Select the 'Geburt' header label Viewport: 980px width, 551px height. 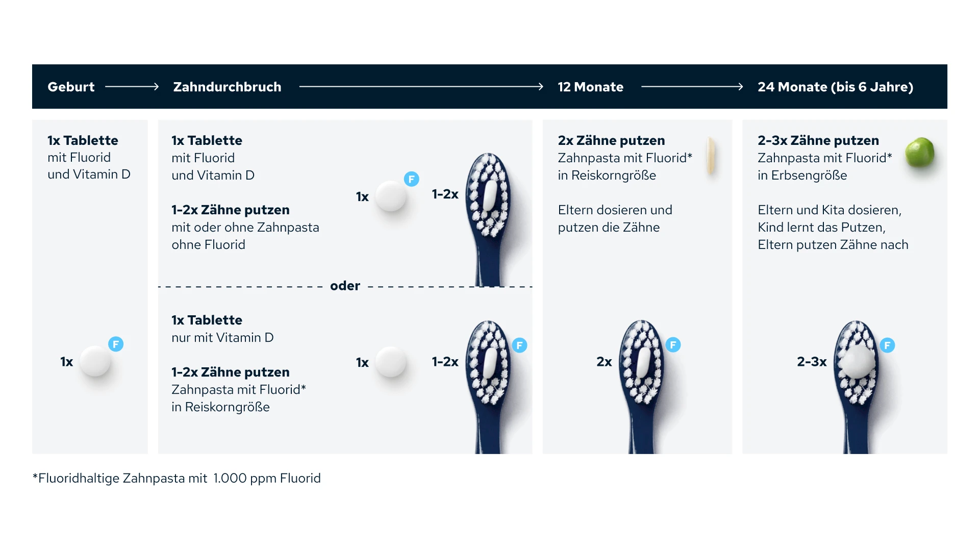tap(71, 87)
